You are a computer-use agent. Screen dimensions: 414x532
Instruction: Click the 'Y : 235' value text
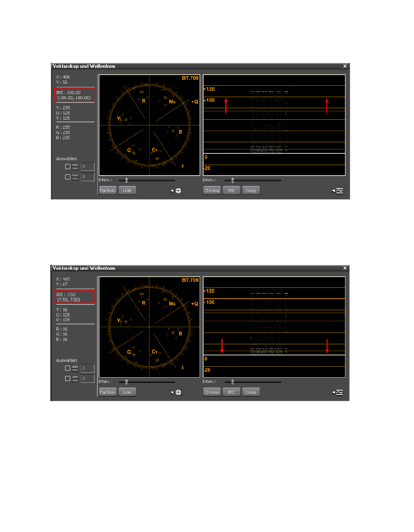(x=63, y=108)
